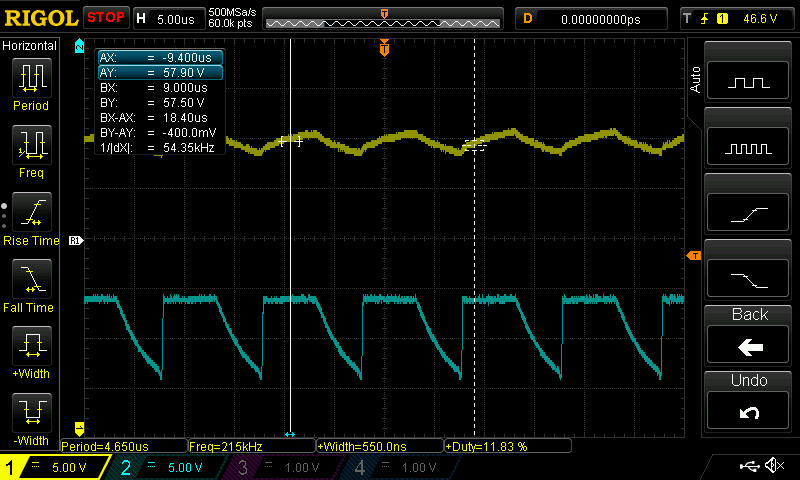The width and height of the screenshot is (800, 480).
Task: Select the BY cursor readout row
Action: pyautogui.click(x=161, y=103)
